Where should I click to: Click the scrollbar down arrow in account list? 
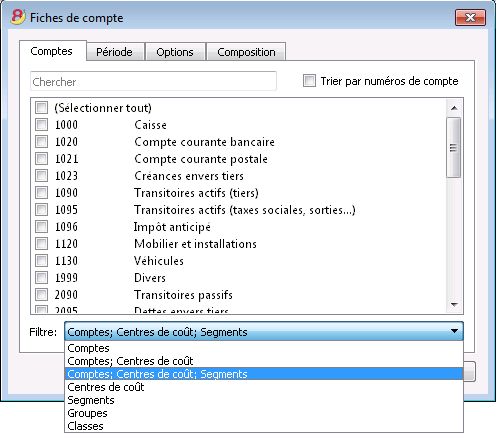[454, 305]
